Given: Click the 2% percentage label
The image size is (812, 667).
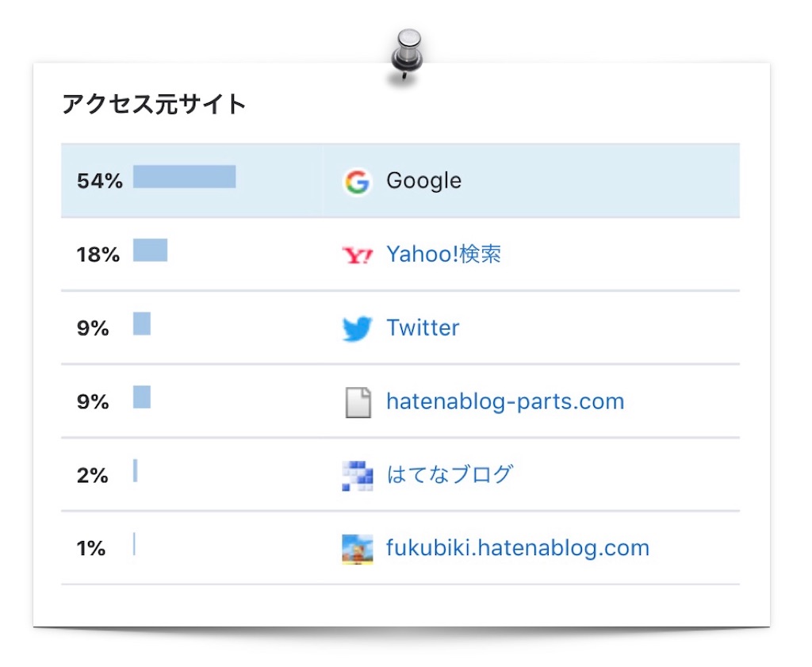Looking at the screenshot, I should pyautogui.click(x=92, y=476).
